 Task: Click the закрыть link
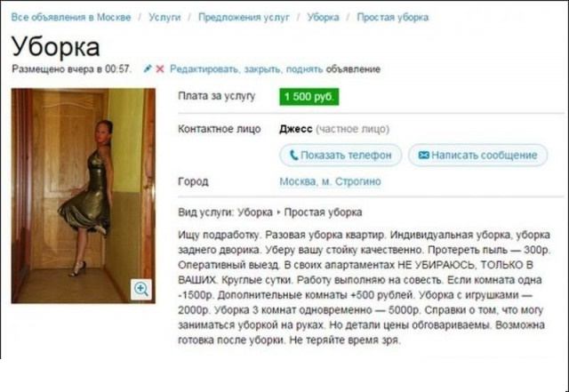262,69
